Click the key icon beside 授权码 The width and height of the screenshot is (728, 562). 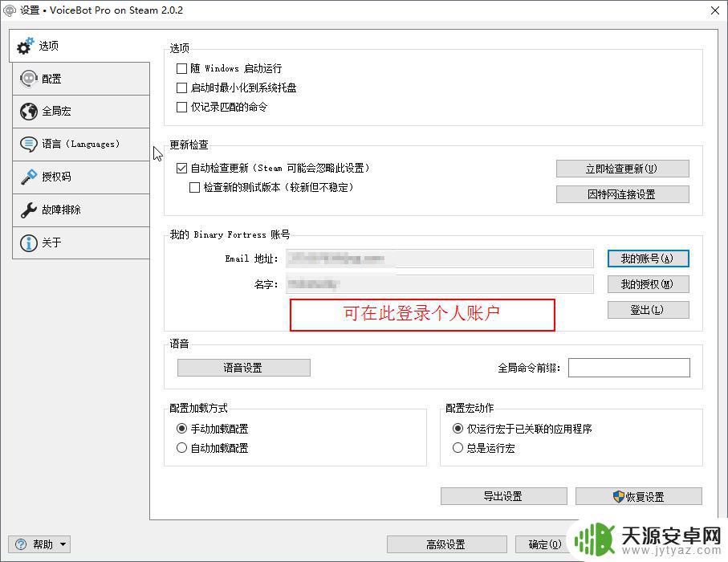point(28,177)
